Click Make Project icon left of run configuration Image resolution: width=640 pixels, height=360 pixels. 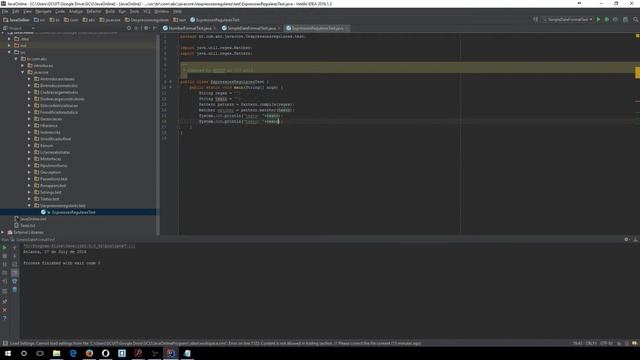(x=535, y=20)
